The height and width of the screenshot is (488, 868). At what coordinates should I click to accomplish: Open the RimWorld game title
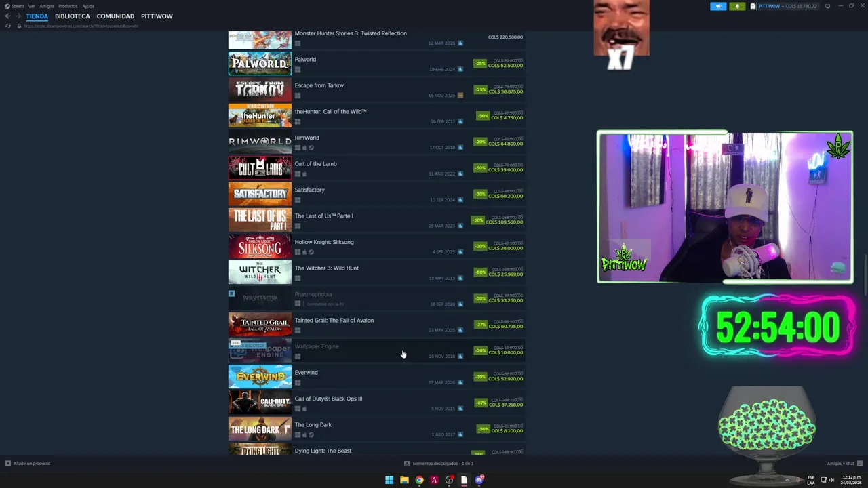307,138
